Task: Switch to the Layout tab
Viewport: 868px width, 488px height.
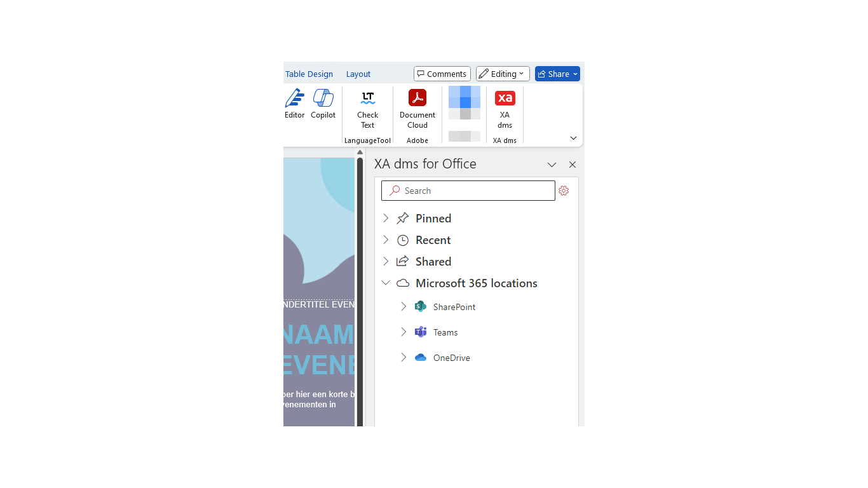Action: coord(358,74)
